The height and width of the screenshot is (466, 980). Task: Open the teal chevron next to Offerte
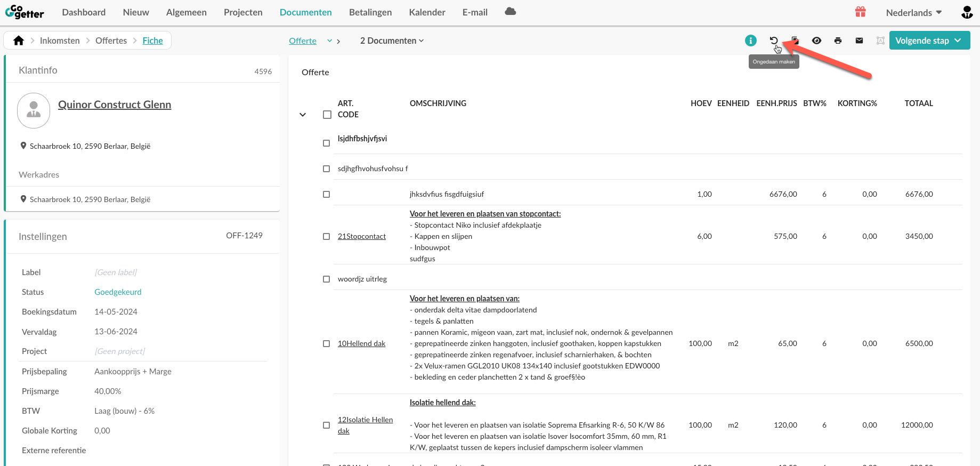point(330,41)
